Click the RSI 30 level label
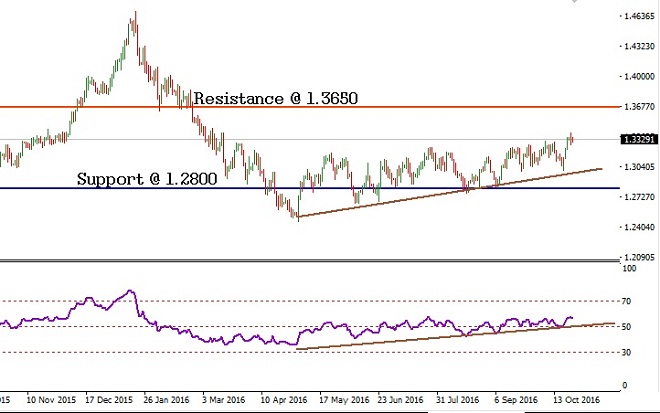The width and height of the screenshot is (660, 413). (x=626, y=352)
